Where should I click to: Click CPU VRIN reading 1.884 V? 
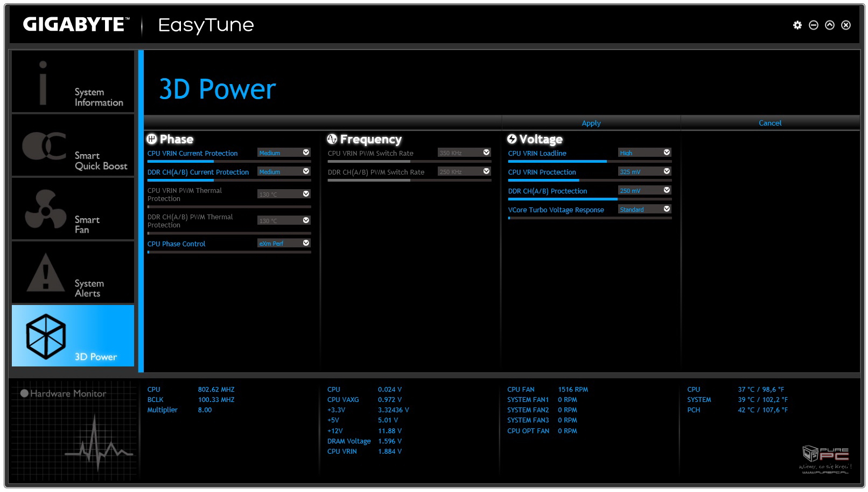pyautogui.click(x=390, y=452)
